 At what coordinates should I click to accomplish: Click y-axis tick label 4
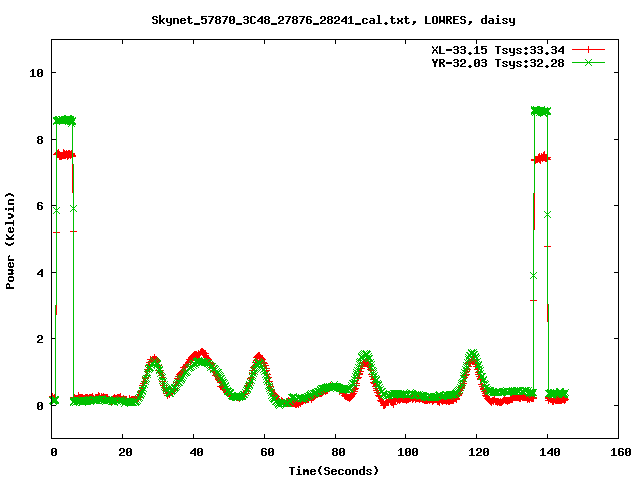[40, 273]
